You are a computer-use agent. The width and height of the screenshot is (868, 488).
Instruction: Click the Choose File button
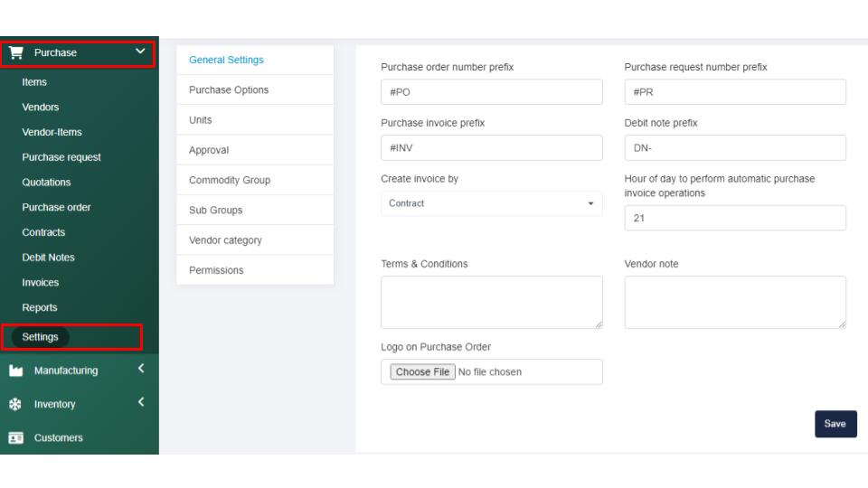pyautogui.click(x=422, y=371)
